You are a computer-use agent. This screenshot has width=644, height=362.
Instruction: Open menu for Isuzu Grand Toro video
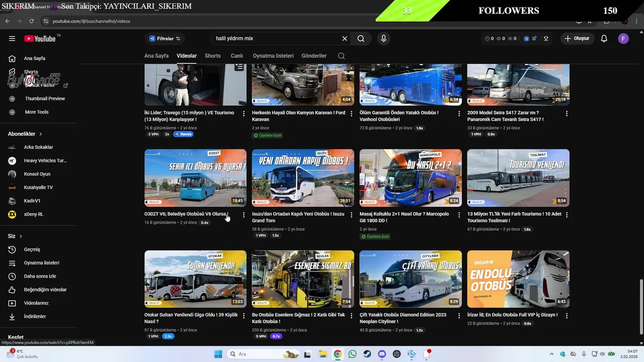tap(351, 215)
